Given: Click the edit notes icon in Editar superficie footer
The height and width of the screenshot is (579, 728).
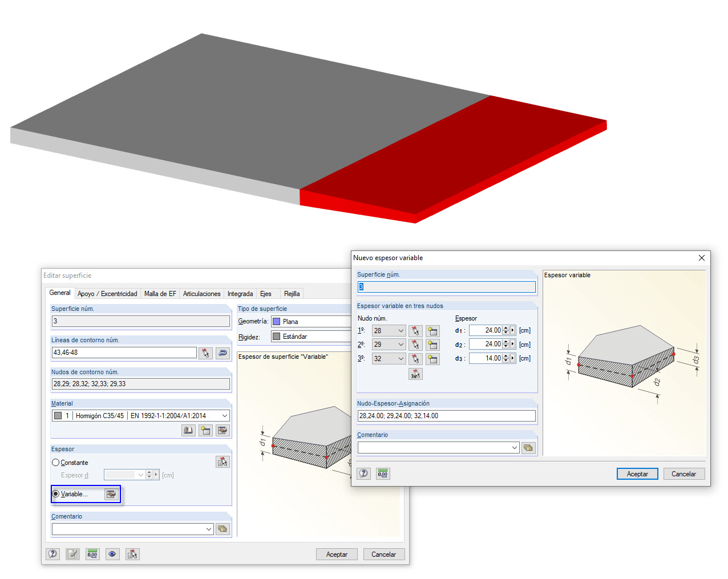Looking at the screenshot, I should [72, 554].
